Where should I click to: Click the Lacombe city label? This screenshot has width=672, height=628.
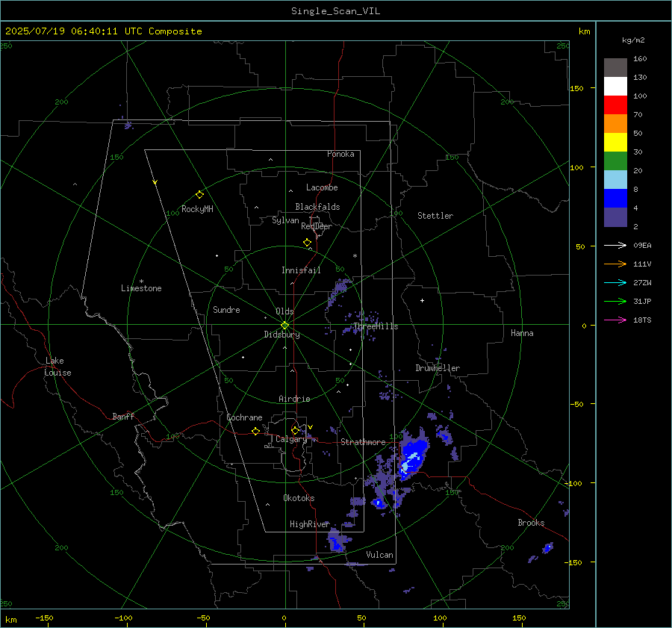coord(322,187)
